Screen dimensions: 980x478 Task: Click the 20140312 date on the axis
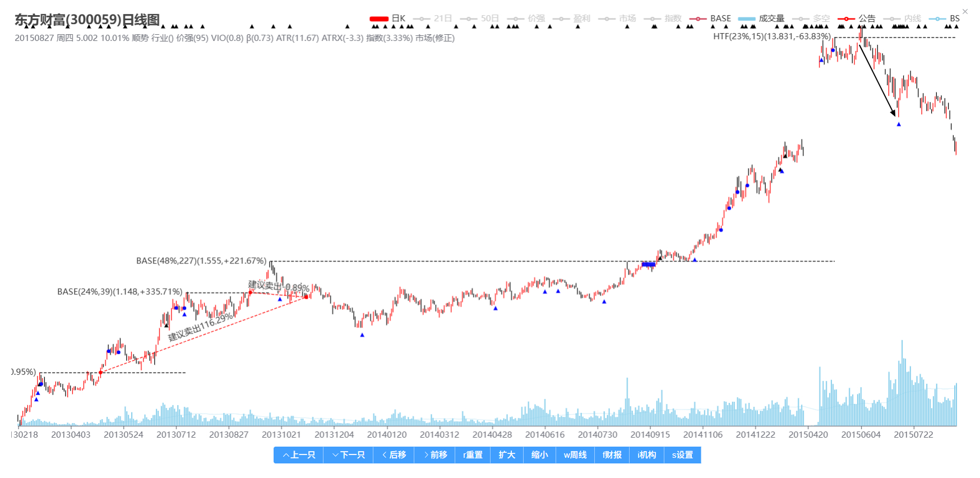point(440,435)
